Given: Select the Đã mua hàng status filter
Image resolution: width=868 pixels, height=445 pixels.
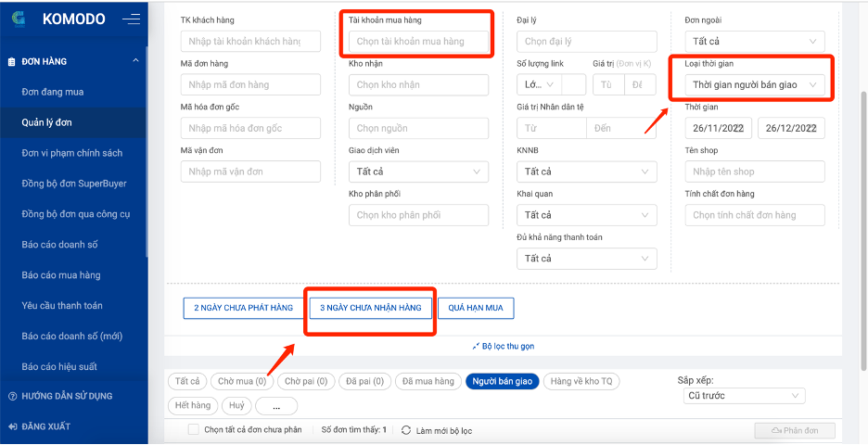Looking at the screenshot, I should pos(428,381).
